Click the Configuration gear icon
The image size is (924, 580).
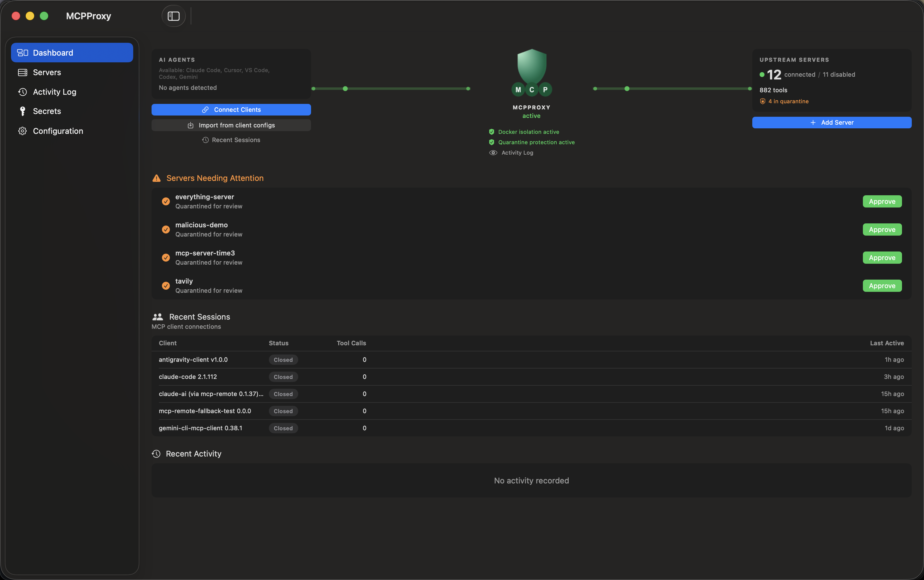coord(23,131)
